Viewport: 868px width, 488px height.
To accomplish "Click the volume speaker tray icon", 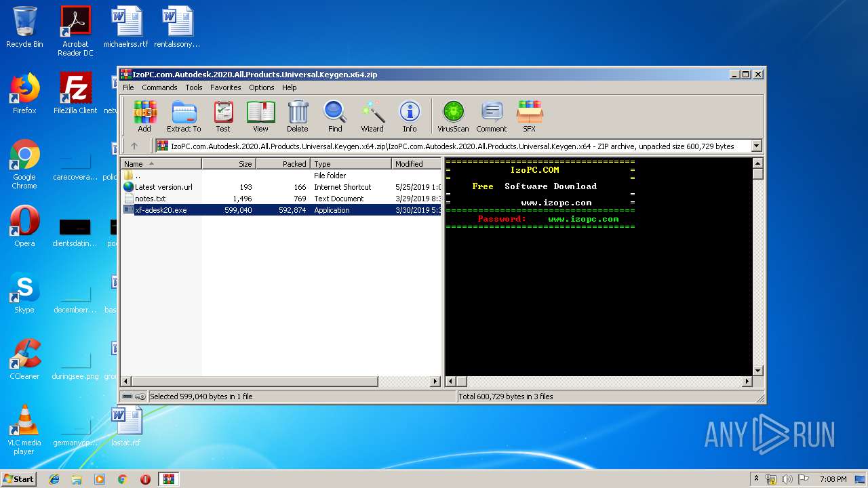I will [x=787, y=479].
